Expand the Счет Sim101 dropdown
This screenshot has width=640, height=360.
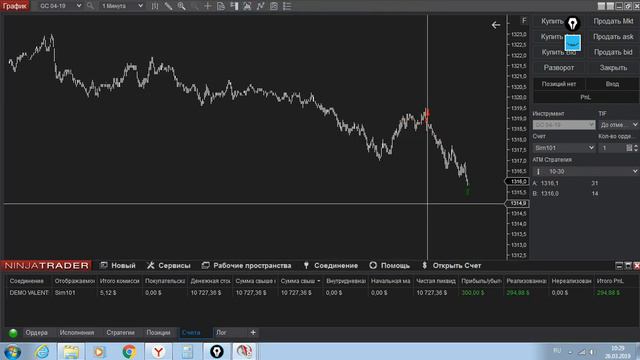[x=564, y=148]
